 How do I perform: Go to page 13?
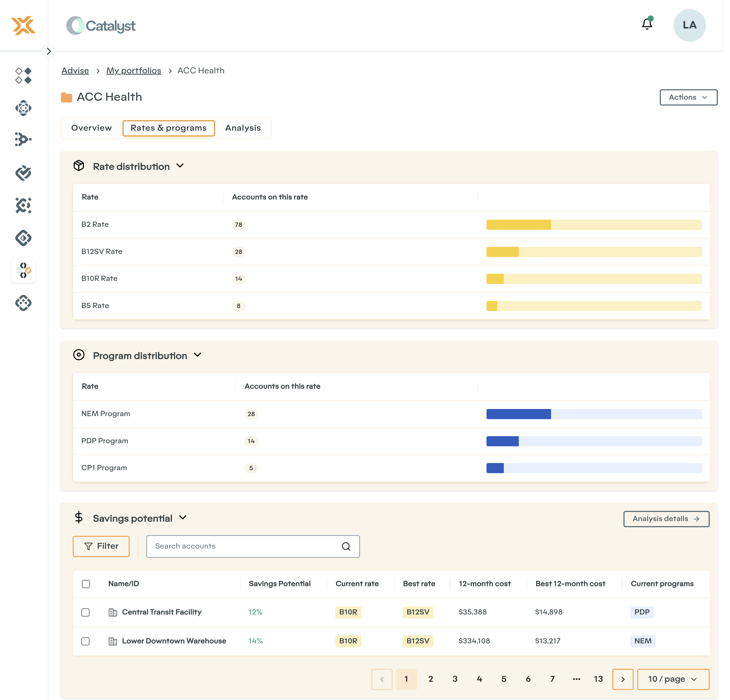tap(598, 679)
